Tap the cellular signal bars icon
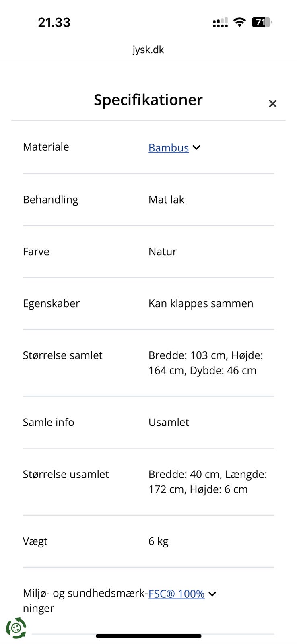Screen dimensions: 297x644 [x=220, y=23]
